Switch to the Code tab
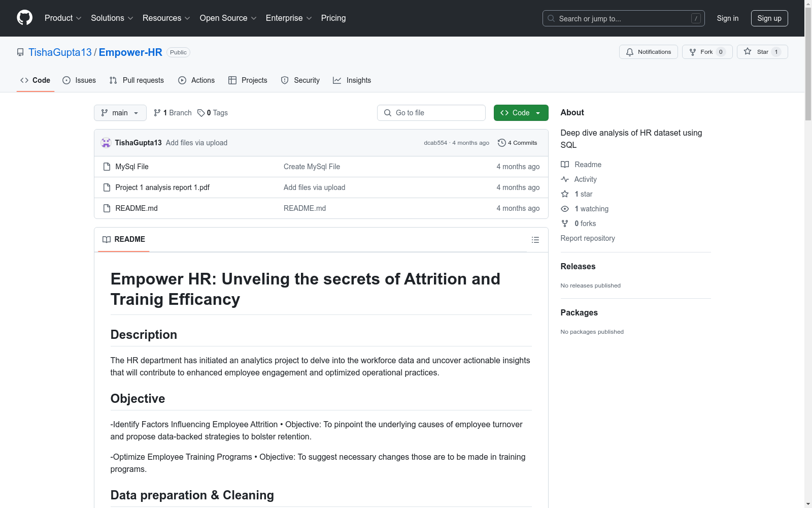The width and height of the screenshot is (812, 508). pos(36,80)
